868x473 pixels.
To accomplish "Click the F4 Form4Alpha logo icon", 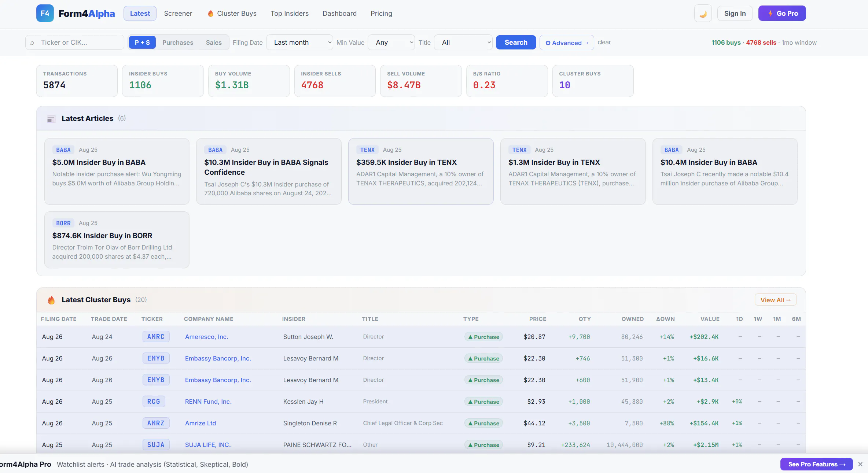I will point(45,14).
